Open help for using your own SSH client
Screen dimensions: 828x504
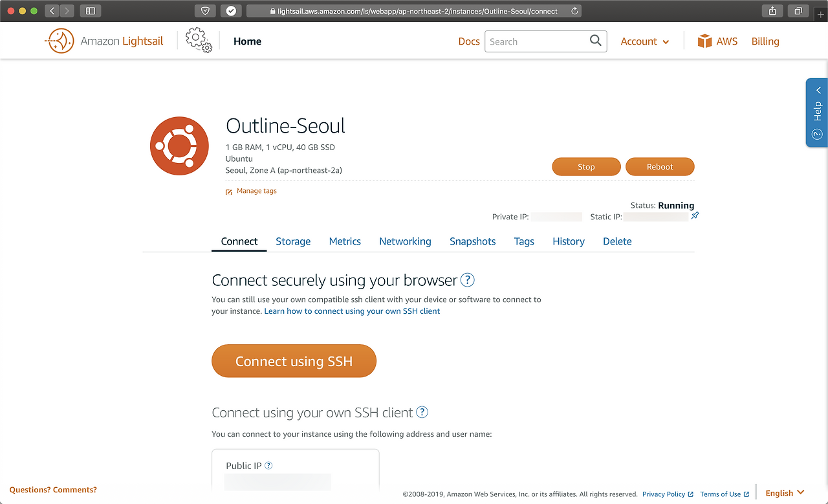click(x=422, y=412)
